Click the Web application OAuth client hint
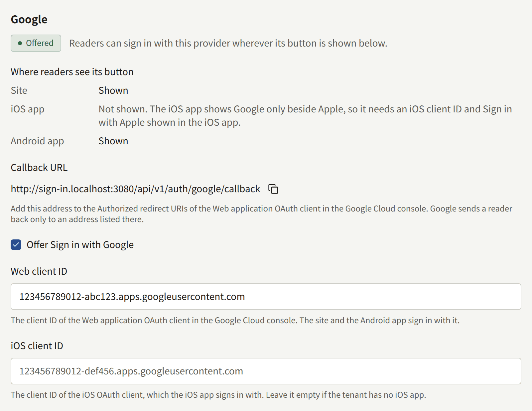The image size is (532, 411). click(x=235, y=320)
